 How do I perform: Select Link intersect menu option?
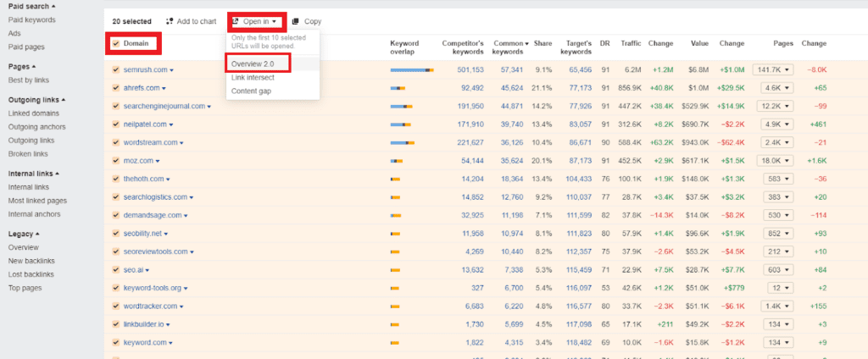coord(253,77)
